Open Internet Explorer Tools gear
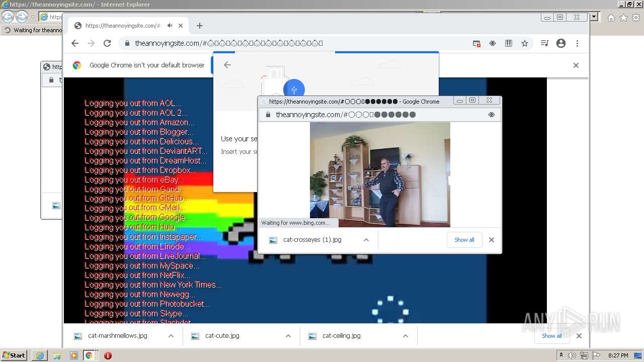644x362 pixels. point(635,18)
